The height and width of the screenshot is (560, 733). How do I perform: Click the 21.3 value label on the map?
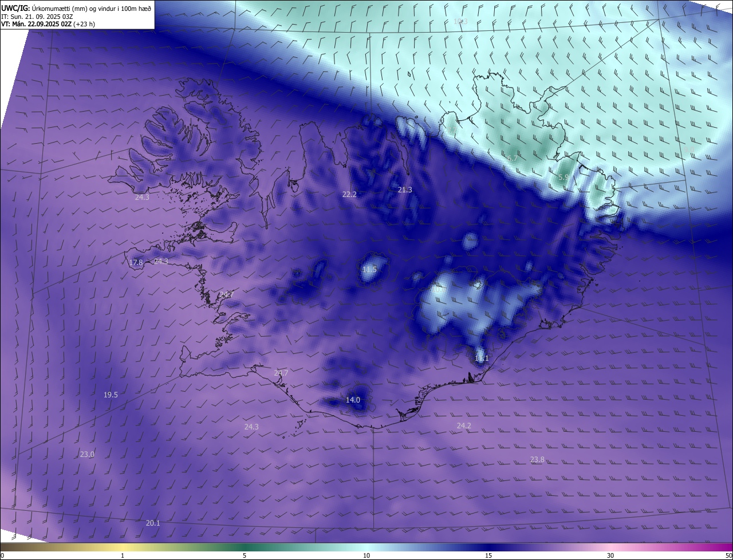pos(405,190)
